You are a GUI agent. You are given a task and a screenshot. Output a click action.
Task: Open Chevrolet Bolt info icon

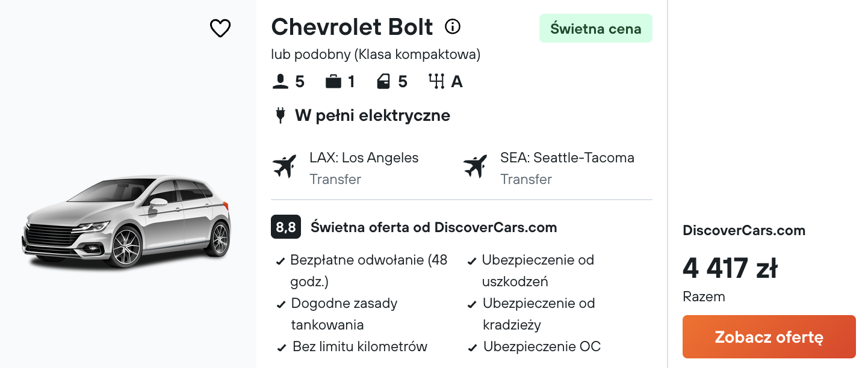pos(453,26)
